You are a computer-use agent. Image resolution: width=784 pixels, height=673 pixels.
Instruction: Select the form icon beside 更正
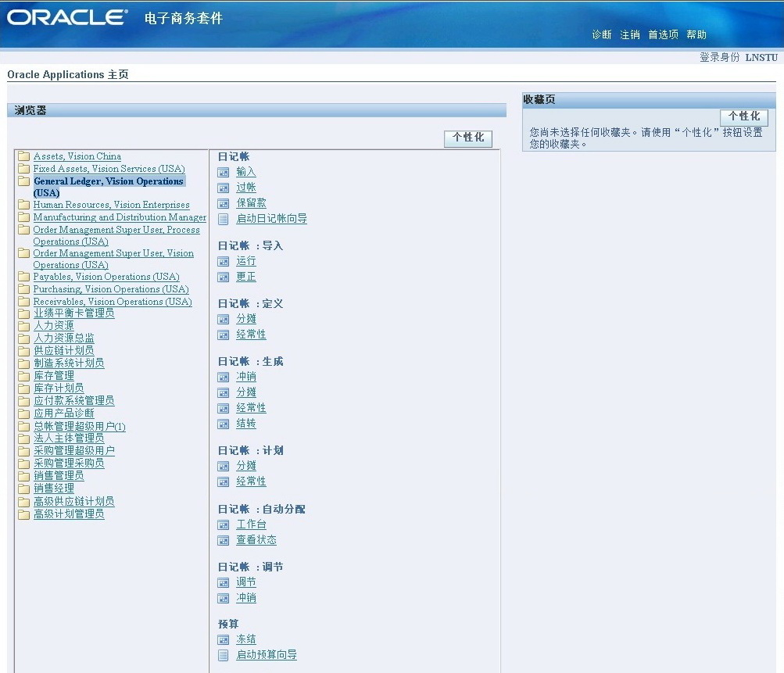click(x=223, y=277)
